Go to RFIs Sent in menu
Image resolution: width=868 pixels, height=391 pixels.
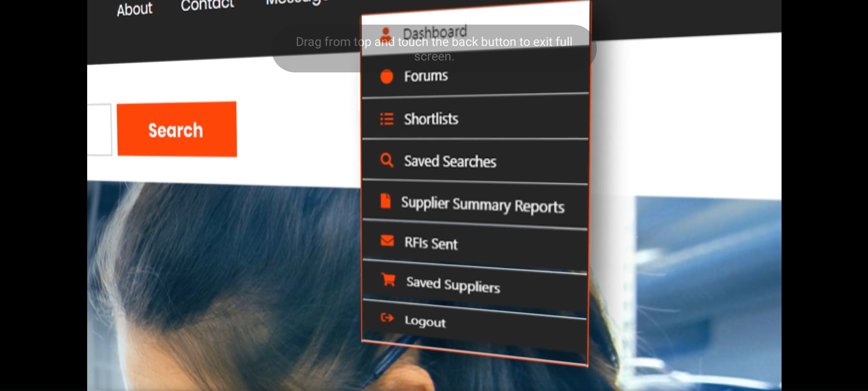tap(431, 243)
